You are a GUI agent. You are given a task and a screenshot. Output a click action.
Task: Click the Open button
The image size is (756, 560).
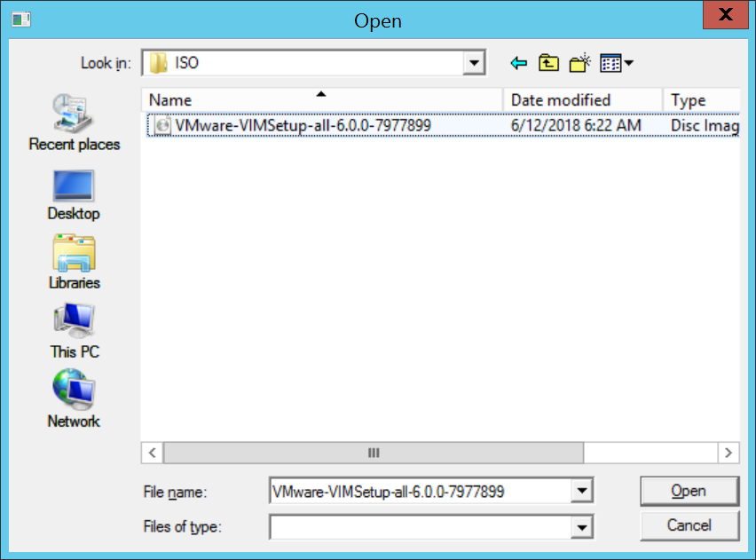689,491
